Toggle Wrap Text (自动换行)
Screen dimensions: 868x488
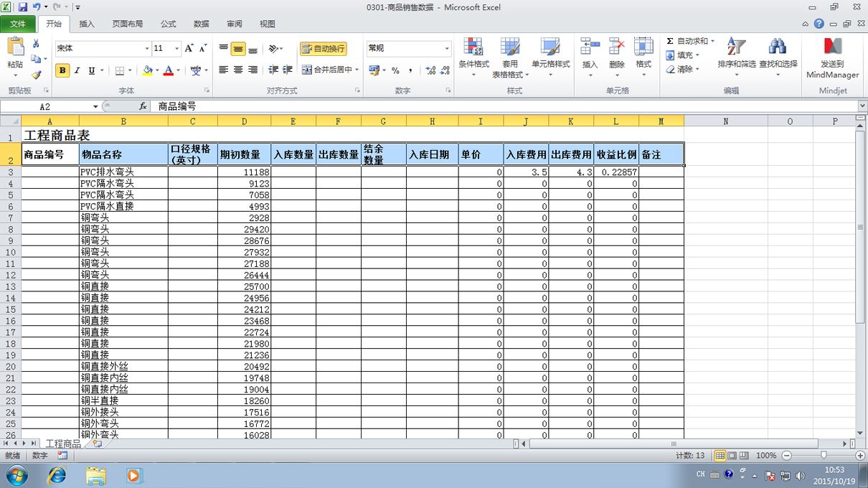click(x=324, y=49)
